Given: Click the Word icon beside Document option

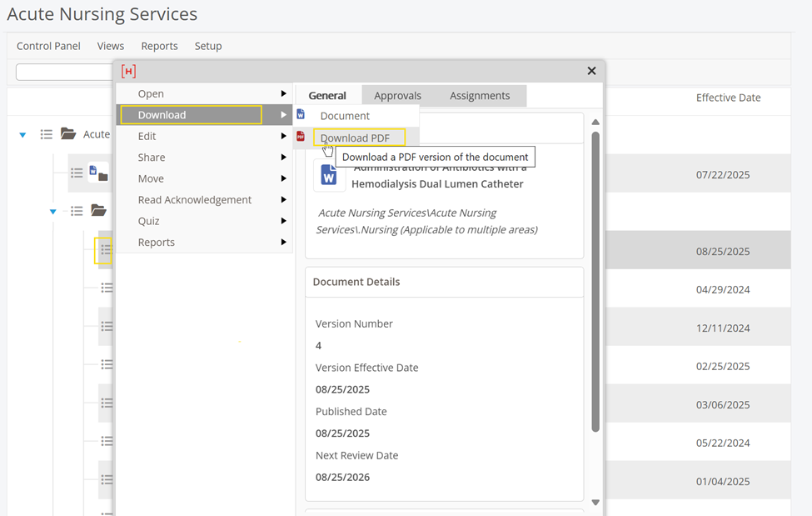Looking at the screenshot, I should [x=301, y=115].
